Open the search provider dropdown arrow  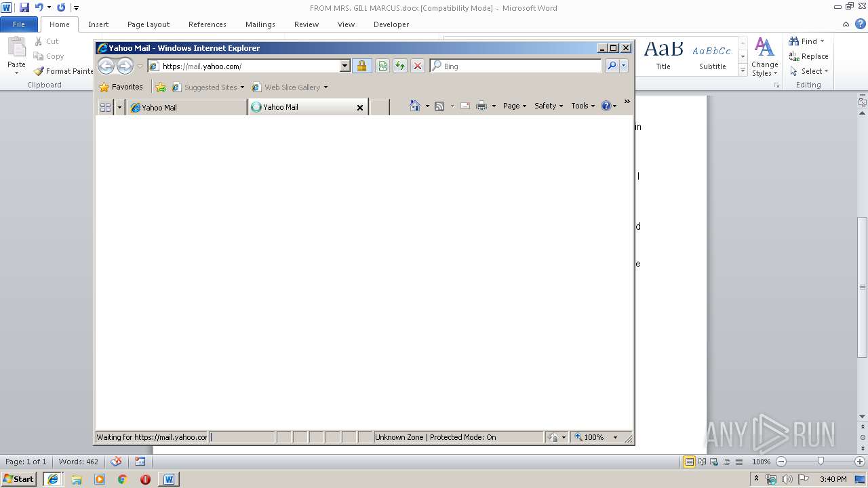[623, 66]
